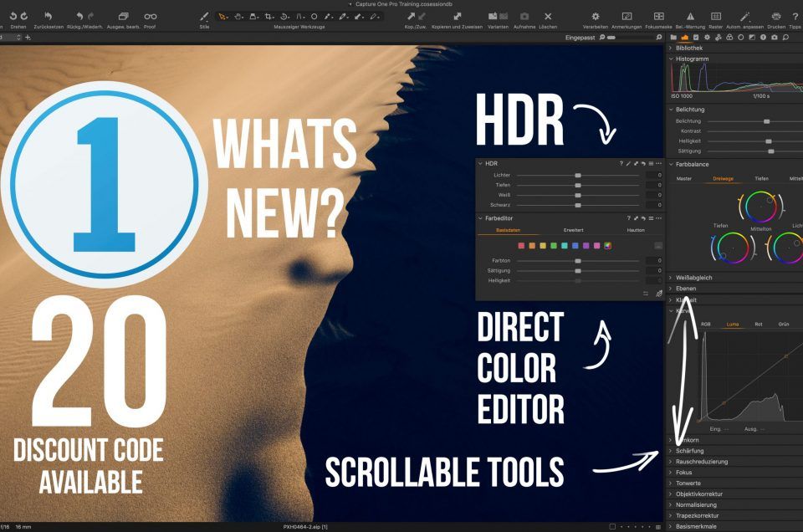The image size is (803, 532).
Task: Click the Zurücksetzen reset icon
Action: [x=49, y=17]
